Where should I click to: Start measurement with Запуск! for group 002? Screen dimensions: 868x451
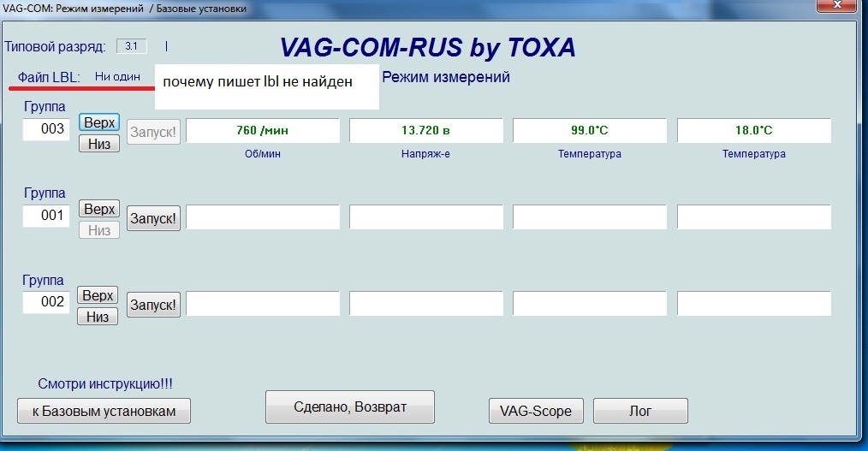point(153,305)
